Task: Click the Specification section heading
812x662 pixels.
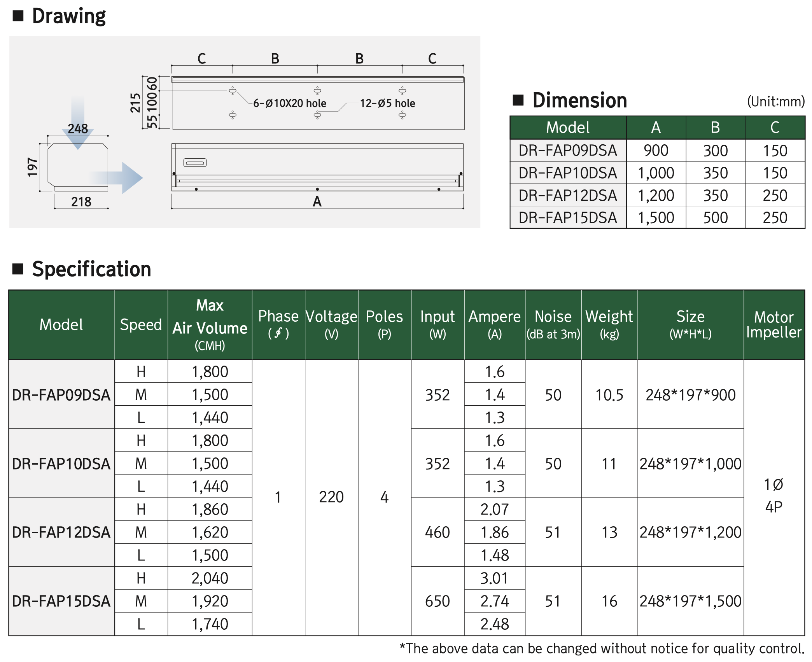Action: click(91, 269)
